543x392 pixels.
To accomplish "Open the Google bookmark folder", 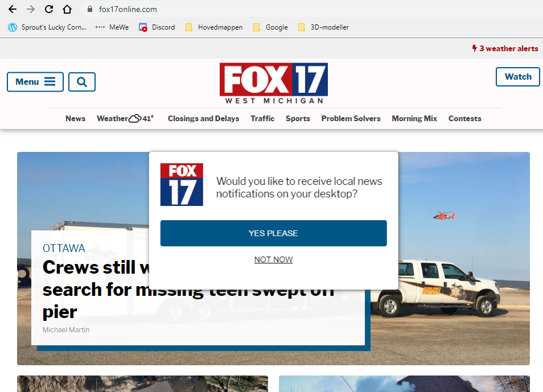I will tap(270, 27).
